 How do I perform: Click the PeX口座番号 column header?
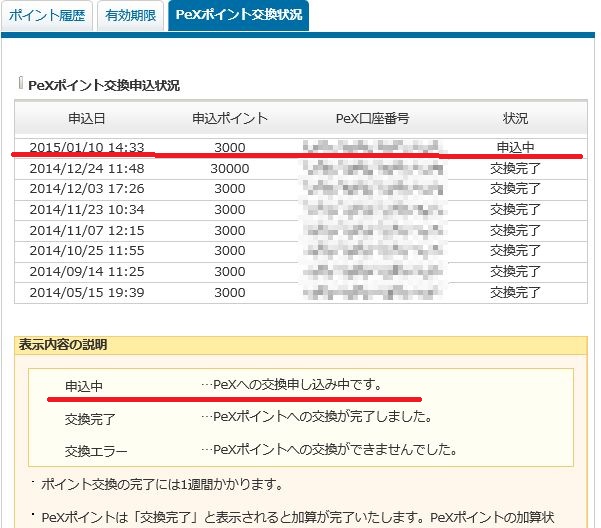(x=373, y=118)
